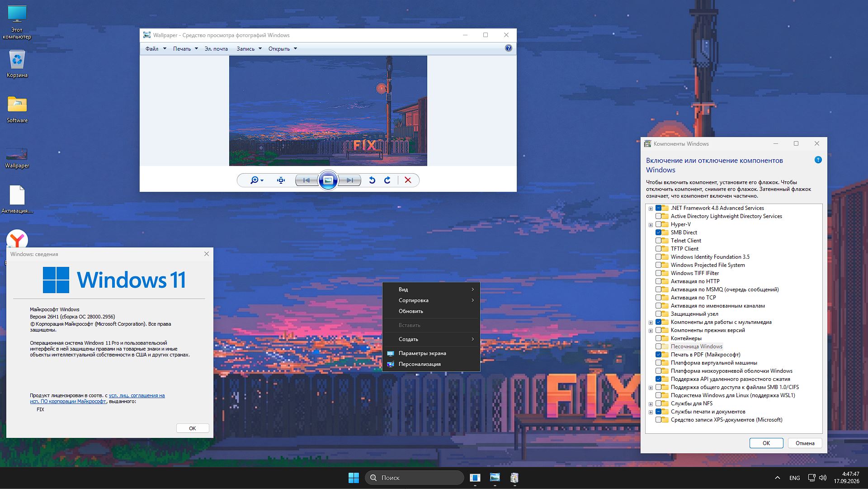Launch Yandex browser desktop icon

[x=17, y=239]
